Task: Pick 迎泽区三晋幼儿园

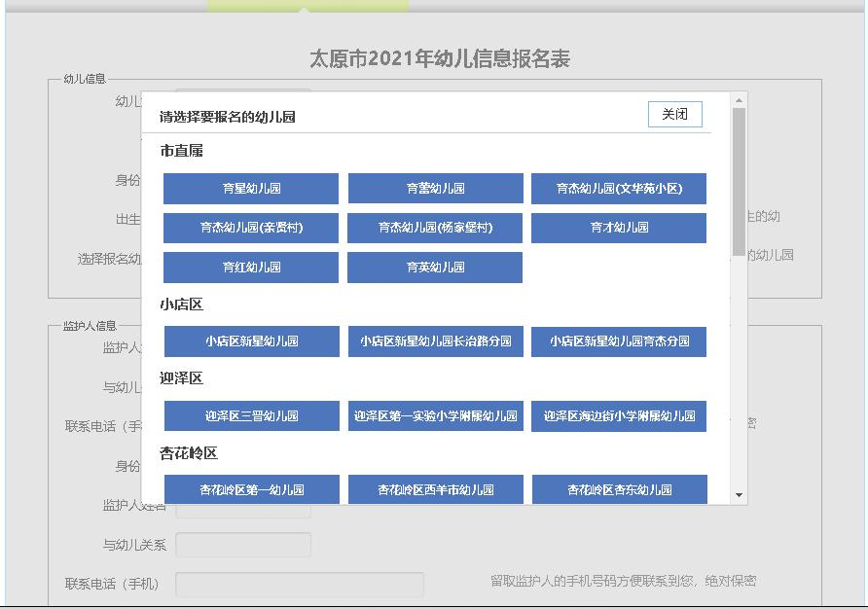Action: coord(250,415)
